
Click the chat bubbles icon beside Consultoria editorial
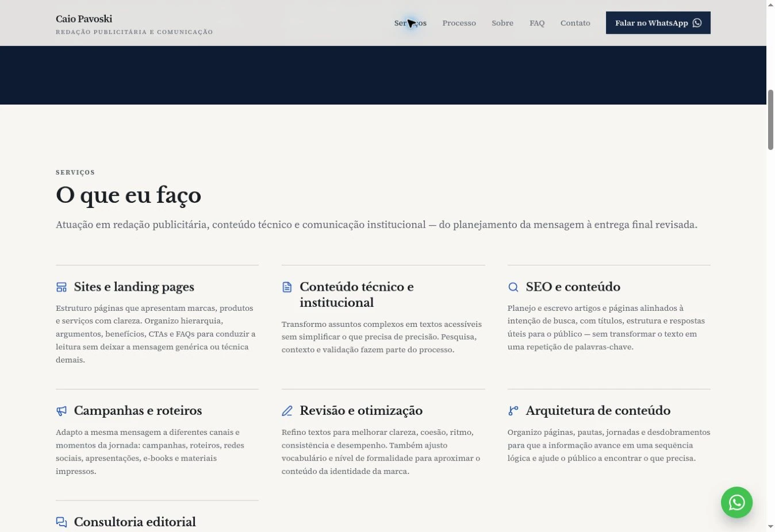62,522
